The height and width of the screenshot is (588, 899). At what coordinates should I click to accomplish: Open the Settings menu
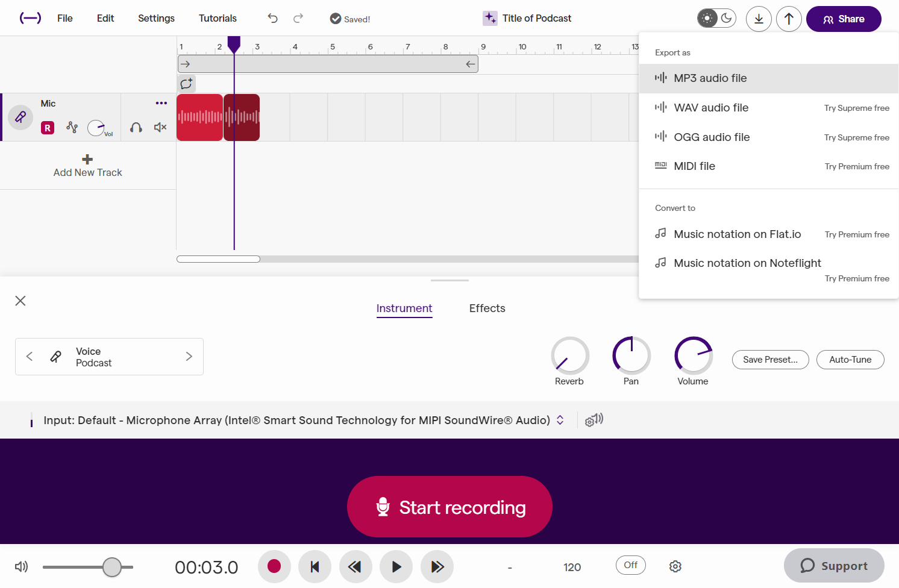coord(156,18)
